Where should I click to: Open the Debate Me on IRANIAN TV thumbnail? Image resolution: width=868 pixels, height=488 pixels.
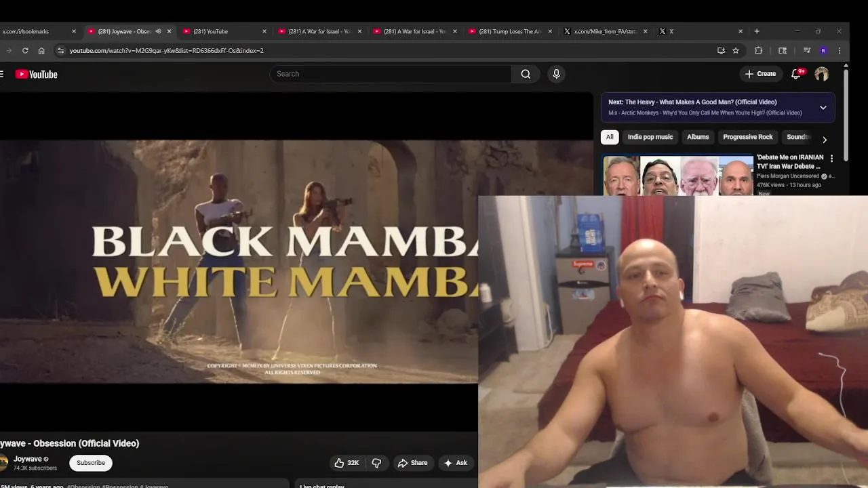[678, 176]
